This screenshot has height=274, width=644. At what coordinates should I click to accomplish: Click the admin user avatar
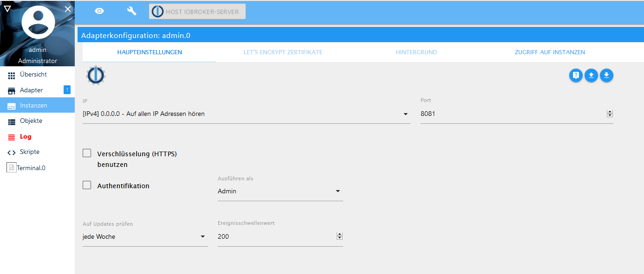pyautogui.click(x=39, y=23)
